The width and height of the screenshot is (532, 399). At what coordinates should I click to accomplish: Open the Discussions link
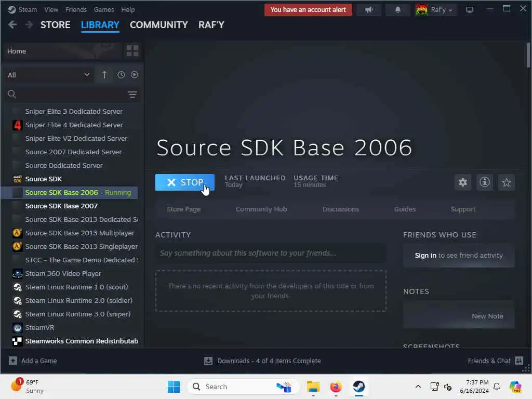341,209
